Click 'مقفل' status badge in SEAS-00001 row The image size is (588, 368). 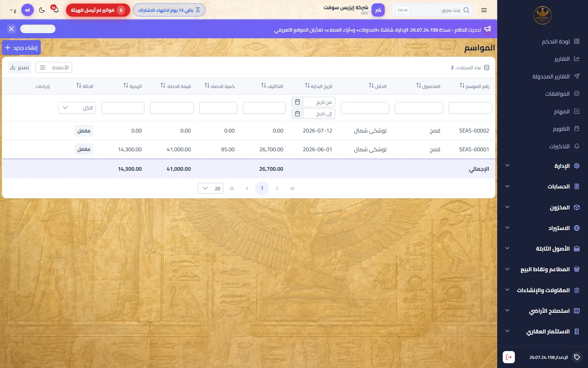tap(84, 149)
